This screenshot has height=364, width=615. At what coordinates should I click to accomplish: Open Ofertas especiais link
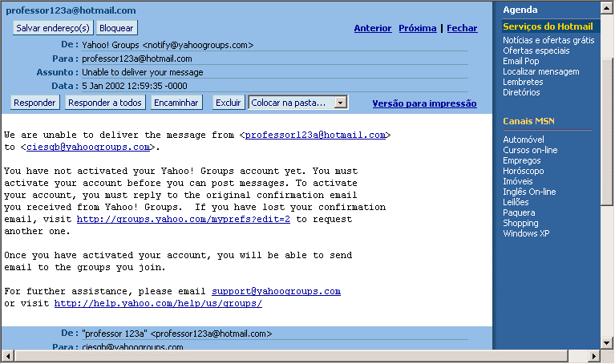pos(536,51)
